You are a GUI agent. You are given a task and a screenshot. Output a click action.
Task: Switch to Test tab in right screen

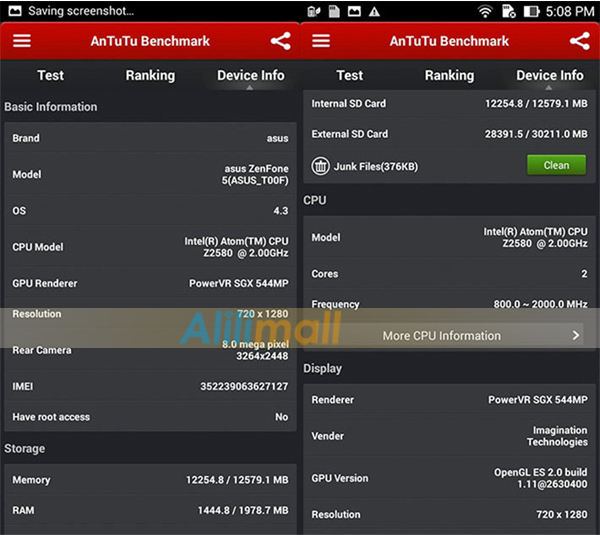tap(350, 75)
